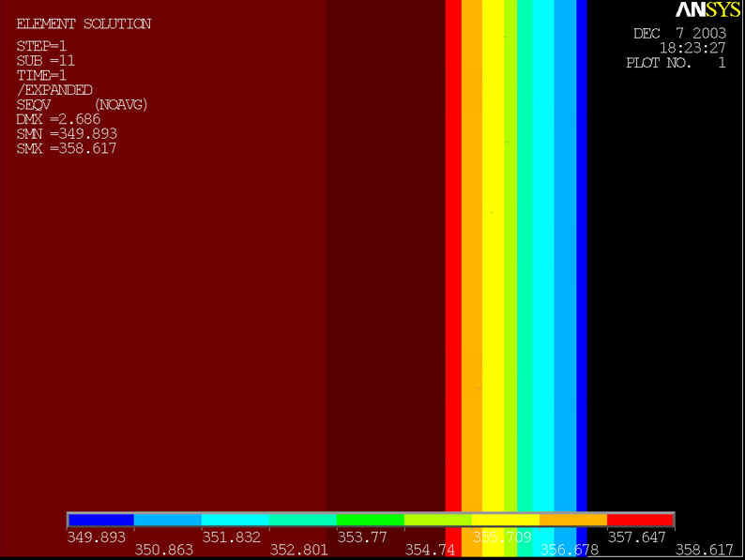Click the ELEMENT SOLUTION title text
The image size is (745, 560).
pos(84,24)
